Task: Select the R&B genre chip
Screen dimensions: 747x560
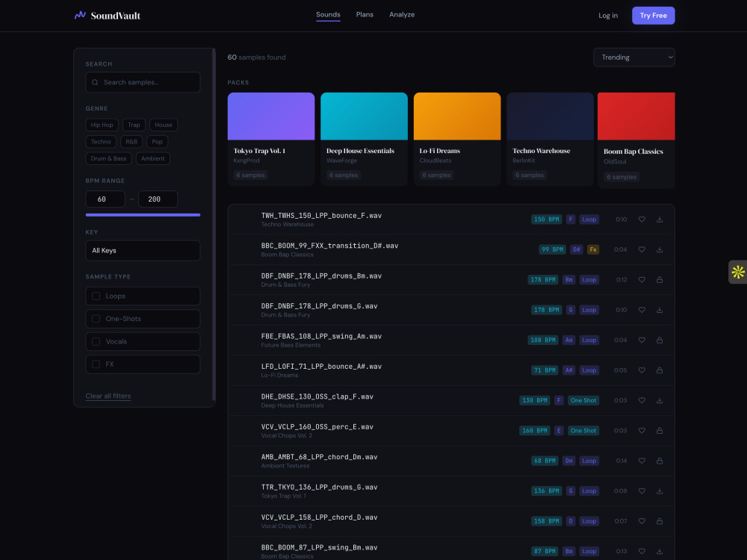Action: (131, 141)
